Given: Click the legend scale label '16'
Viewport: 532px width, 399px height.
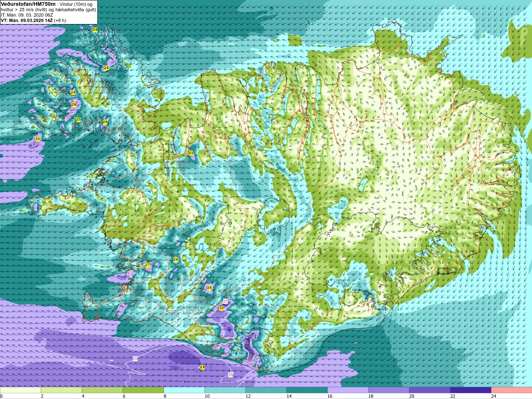Looking at the screenshot, I should coord(330,396).
